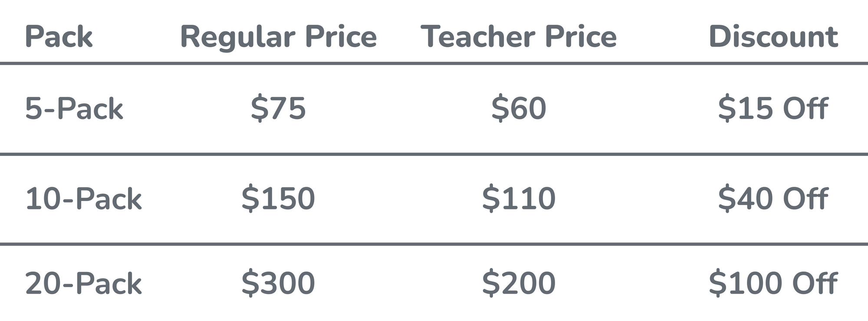This screenshot has height=321, width=868.
Task: Click the word Off in the 20-Pack row
Action: [815, 284]
